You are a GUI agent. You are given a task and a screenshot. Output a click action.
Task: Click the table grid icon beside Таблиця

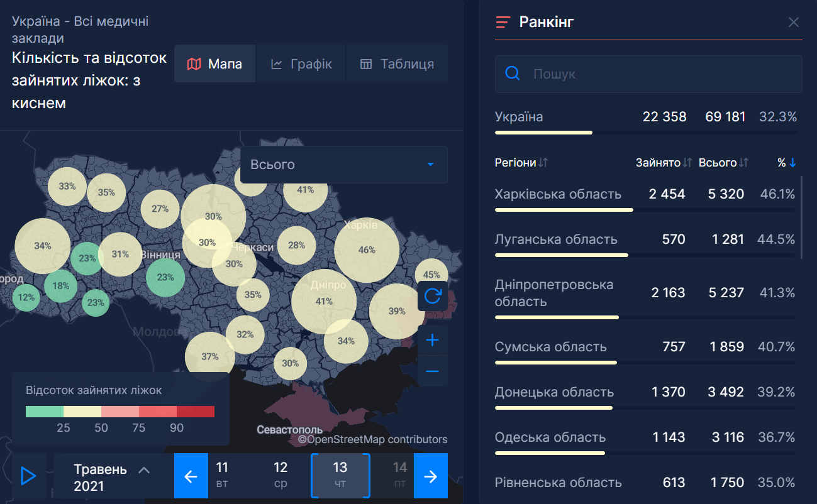coord(366,64)
